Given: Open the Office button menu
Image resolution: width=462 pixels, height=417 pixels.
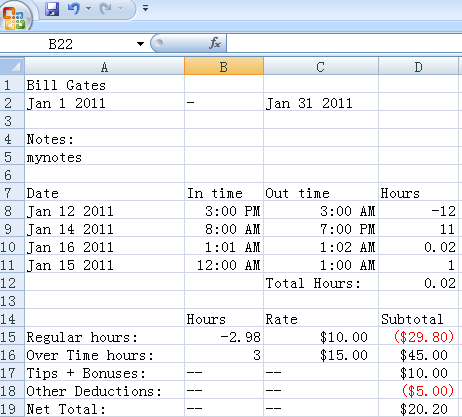Looking at the screenshot, I should 15,17.
